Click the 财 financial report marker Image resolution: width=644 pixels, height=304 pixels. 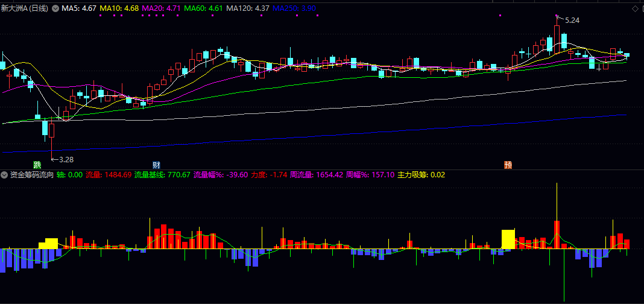(156, 165)
